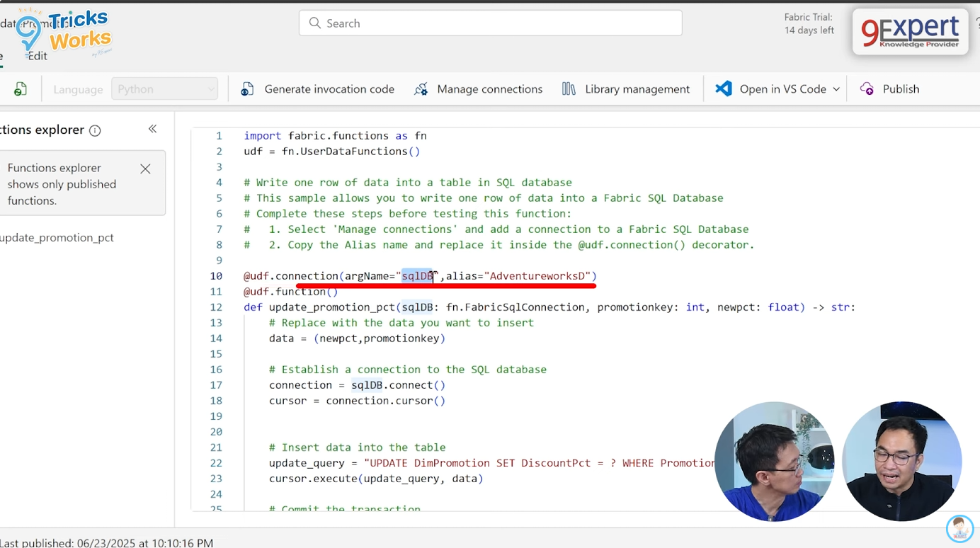Click the Edit menu item
This screenshot has width=980, height=548.
coord(36,55)
